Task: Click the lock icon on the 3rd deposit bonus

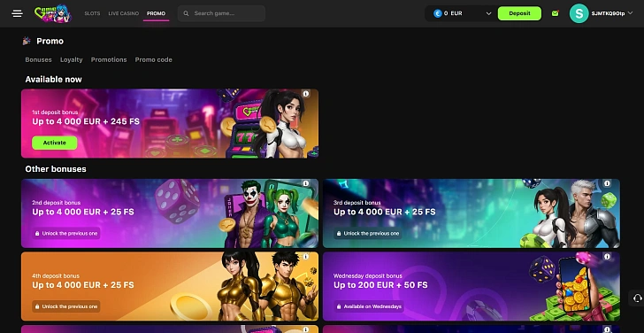Action: [x=339, y=234]
